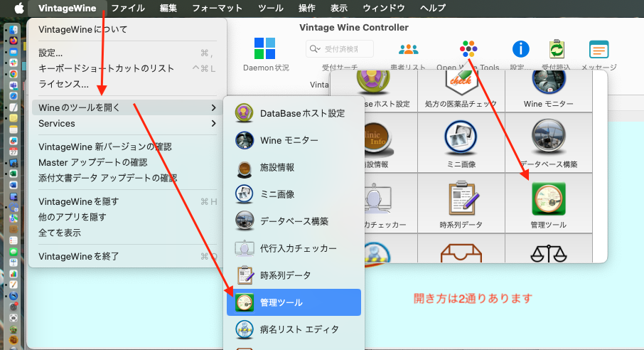Open 処方の医薬品チェック in the tools popover

(x=461, y=91)
